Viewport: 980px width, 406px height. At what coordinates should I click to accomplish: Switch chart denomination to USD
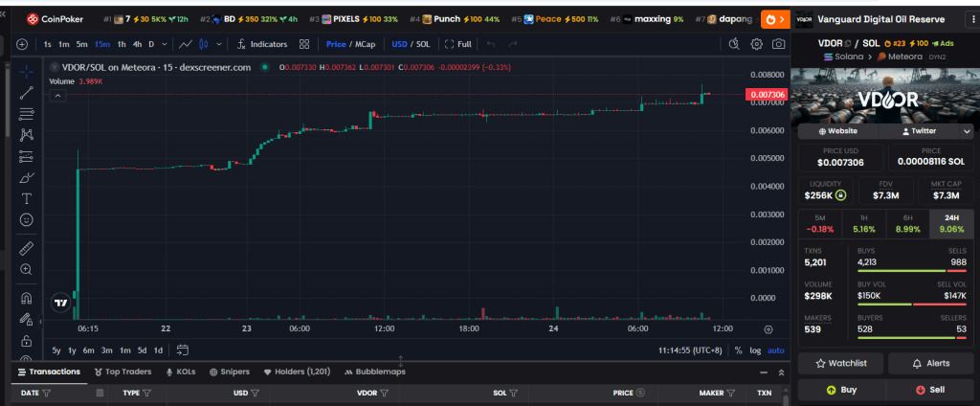click(399, 44)
